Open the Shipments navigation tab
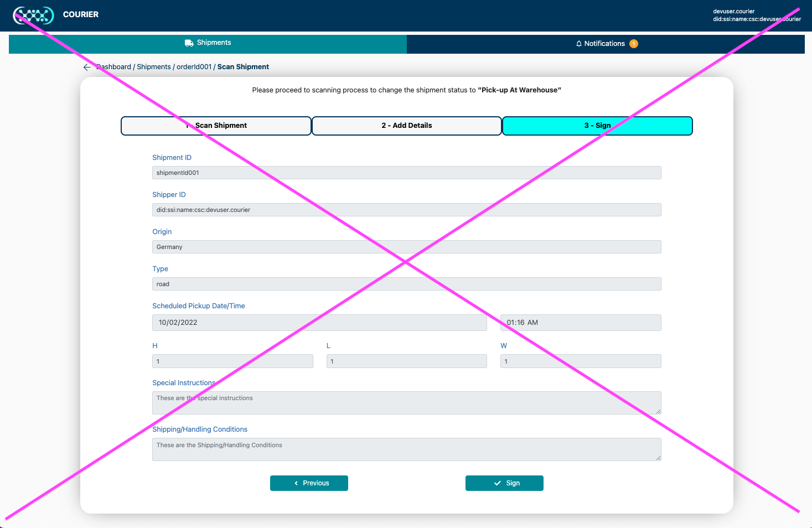Screen dimensions: 812x528 point(208,42)
